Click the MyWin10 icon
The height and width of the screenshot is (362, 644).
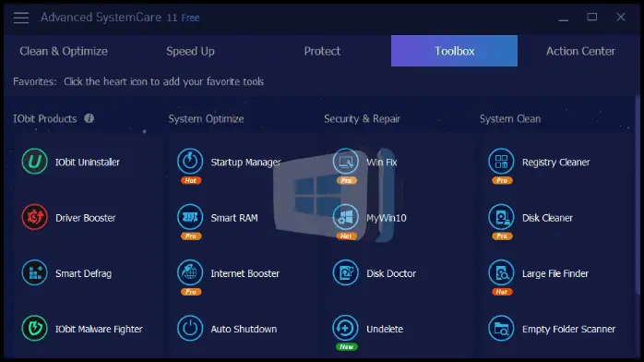(x=345, y=216)
